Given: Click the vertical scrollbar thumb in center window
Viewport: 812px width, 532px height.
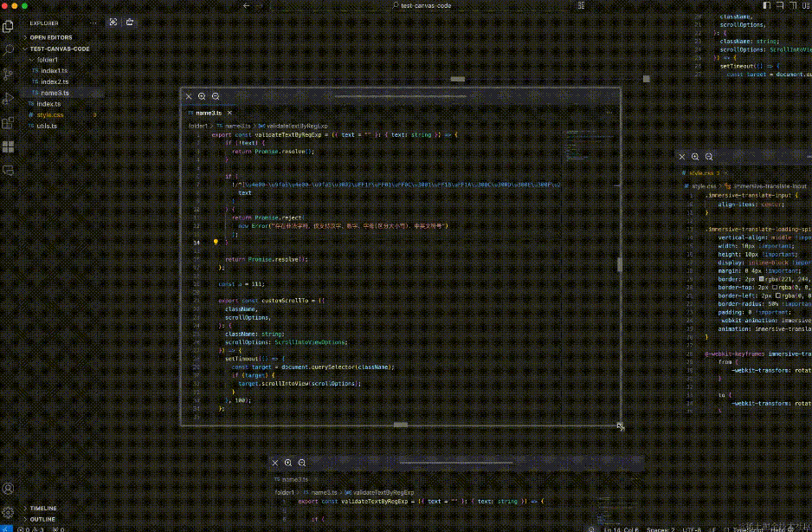Looking at the screenshot, I should (x=619, y=265).
